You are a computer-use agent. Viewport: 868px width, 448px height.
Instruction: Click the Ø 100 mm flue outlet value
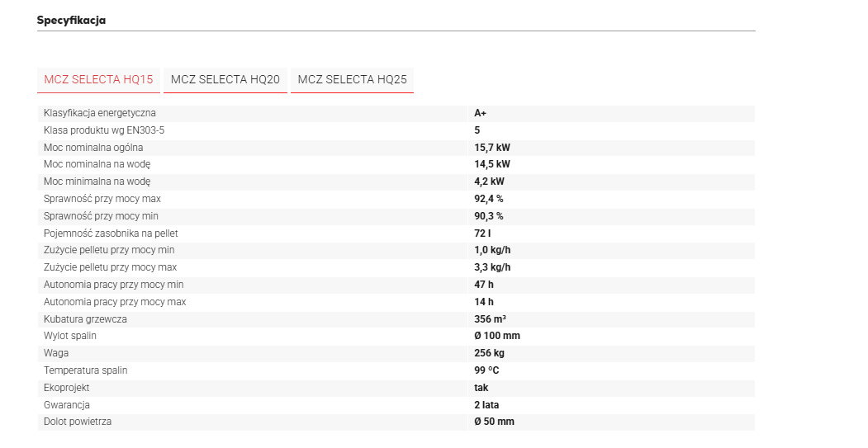coord(497,336)
